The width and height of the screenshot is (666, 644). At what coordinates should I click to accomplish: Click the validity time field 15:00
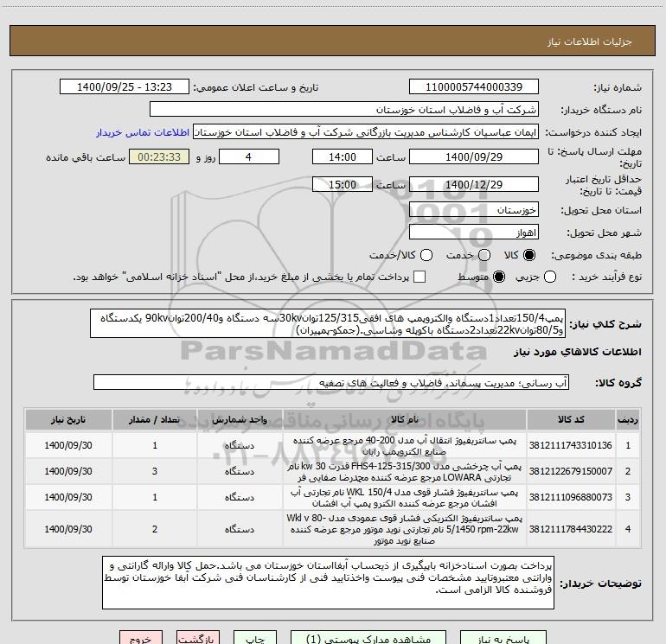click(x=343, y=185)
